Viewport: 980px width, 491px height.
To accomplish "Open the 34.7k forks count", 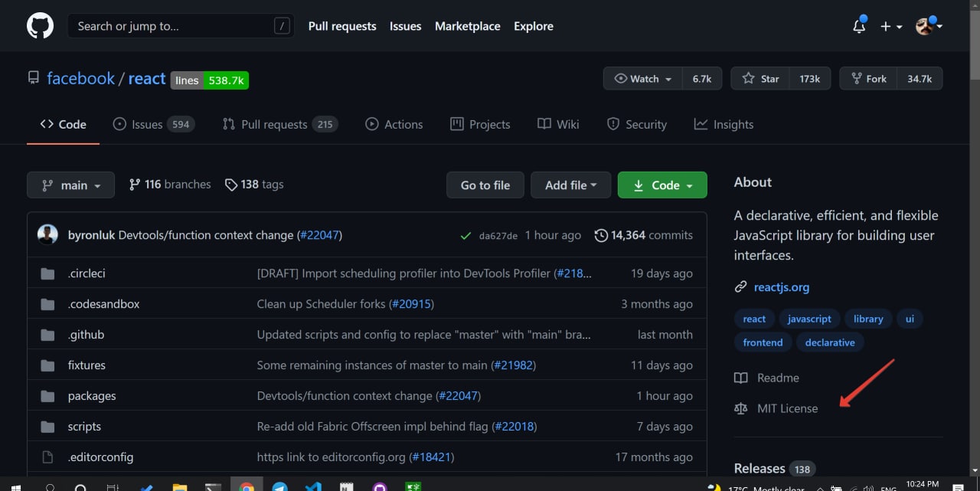I will point(920,79).
